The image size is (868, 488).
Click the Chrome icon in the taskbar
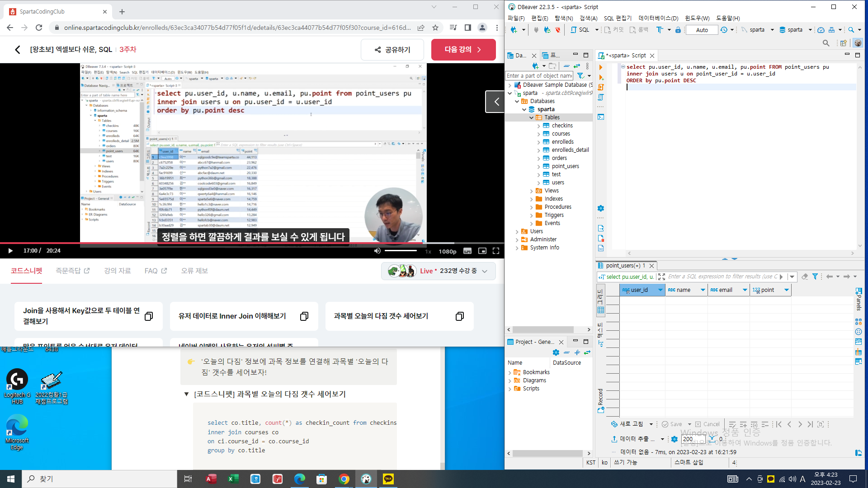coord(344,479)
